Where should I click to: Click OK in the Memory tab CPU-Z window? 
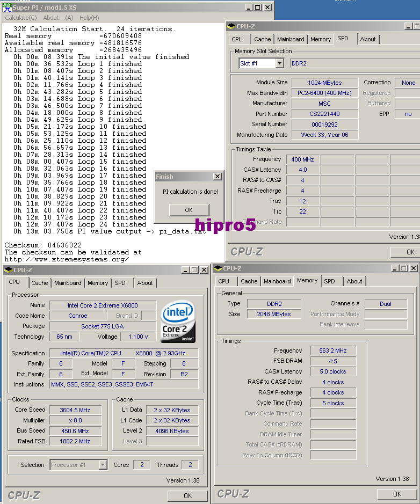point(397,494)
